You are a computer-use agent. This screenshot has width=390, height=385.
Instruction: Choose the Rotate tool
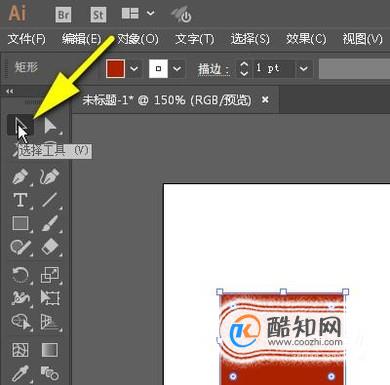20,275
